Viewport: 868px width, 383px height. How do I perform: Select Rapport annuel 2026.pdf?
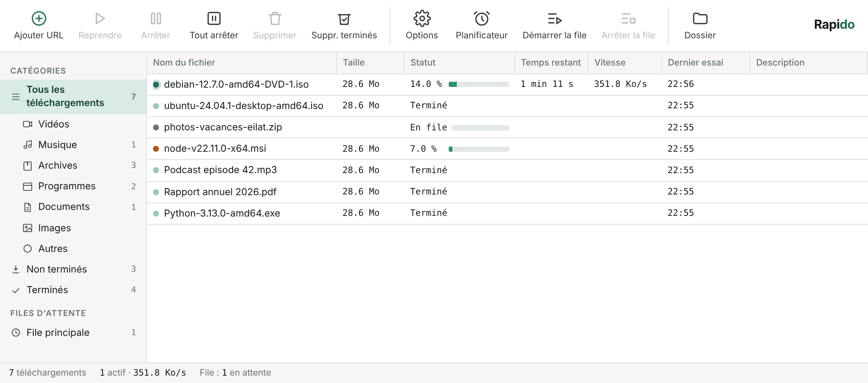508,192
